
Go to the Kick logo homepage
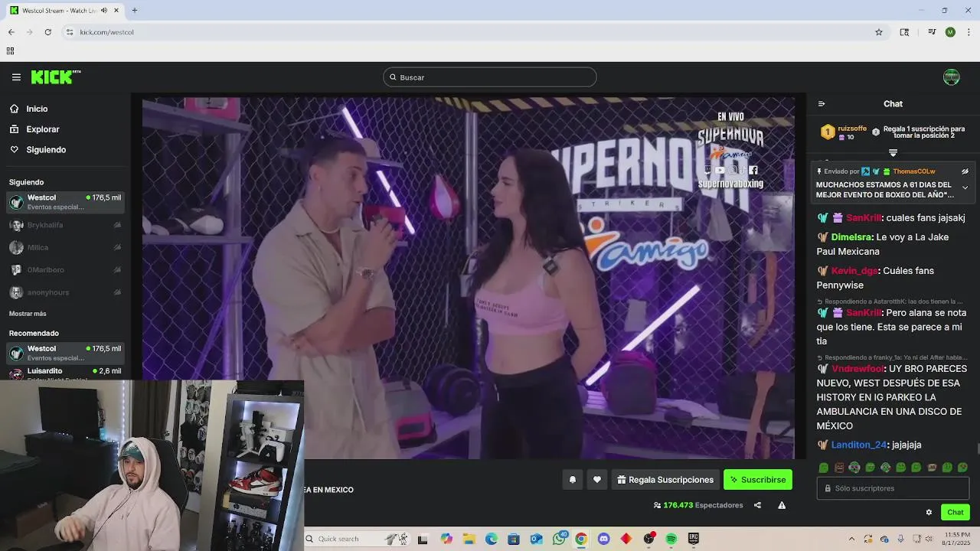pos(55,77)
